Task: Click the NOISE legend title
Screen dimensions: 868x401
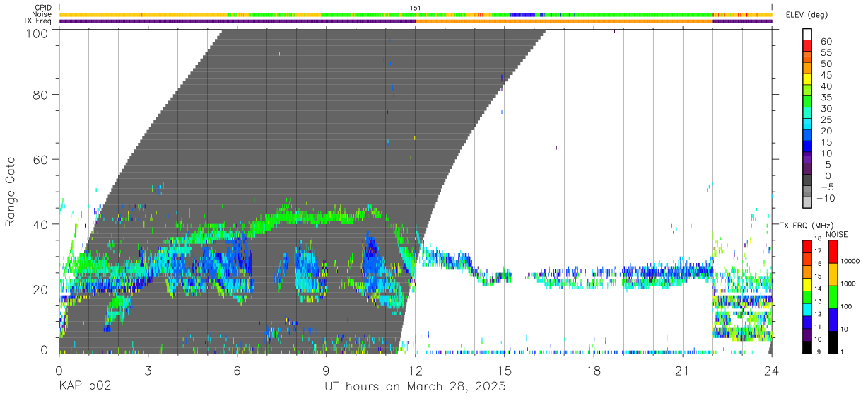Action: pos(837,234)
